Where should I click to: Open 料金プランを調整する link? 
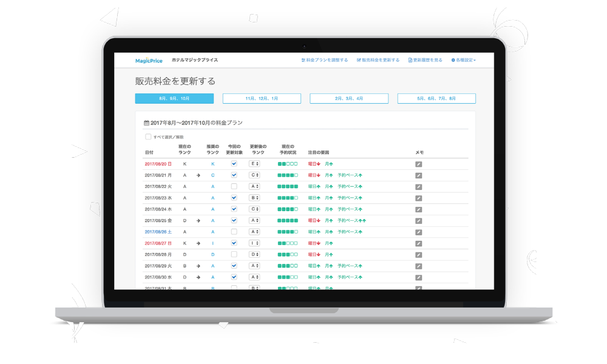[325, 60]
